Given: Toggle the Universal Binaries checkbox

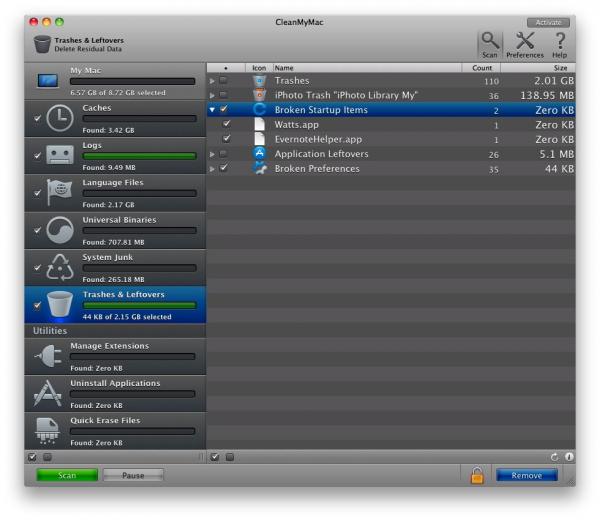Looking at the screenshot, I should tap(37, 230).
